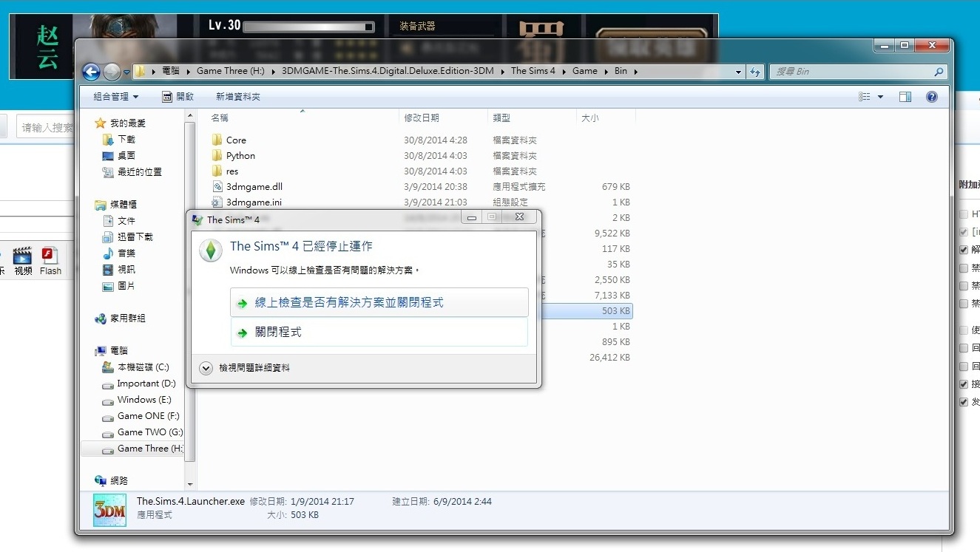Select the 3dmgame.ini file
980x552 pixels.
click(254, 202)
